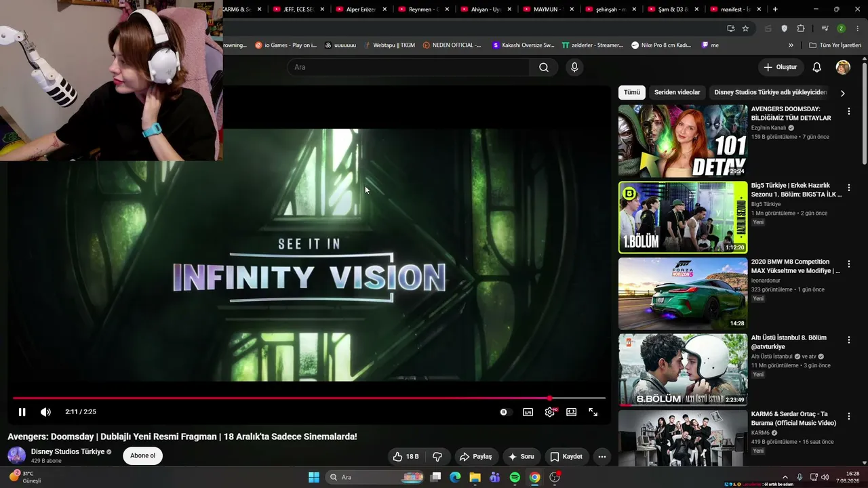This screenshot has height=488, width=868.
Task: Share the video via 'Paylaş'
Action: point(475,457)
